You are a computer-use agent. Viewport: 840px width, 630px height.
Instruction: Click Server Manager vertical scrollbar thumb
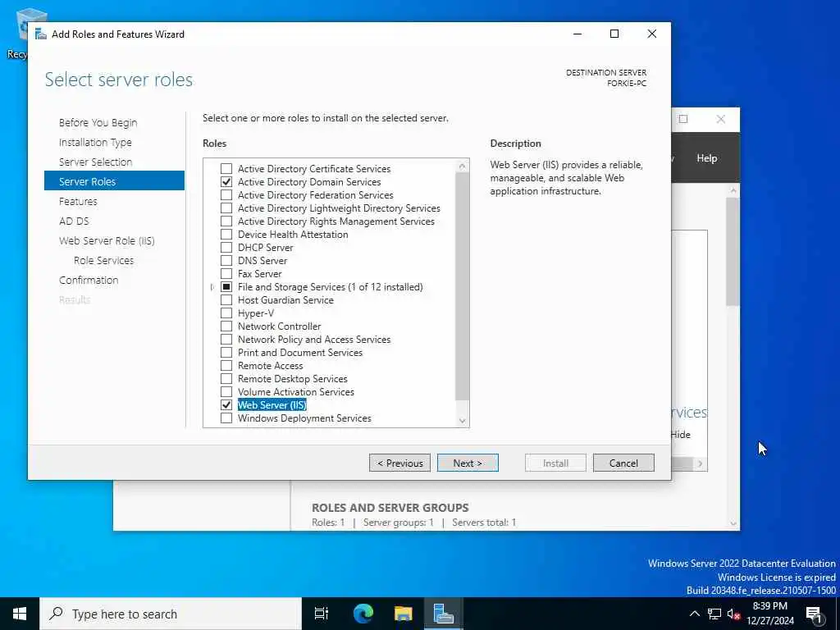tap(733, 252)
